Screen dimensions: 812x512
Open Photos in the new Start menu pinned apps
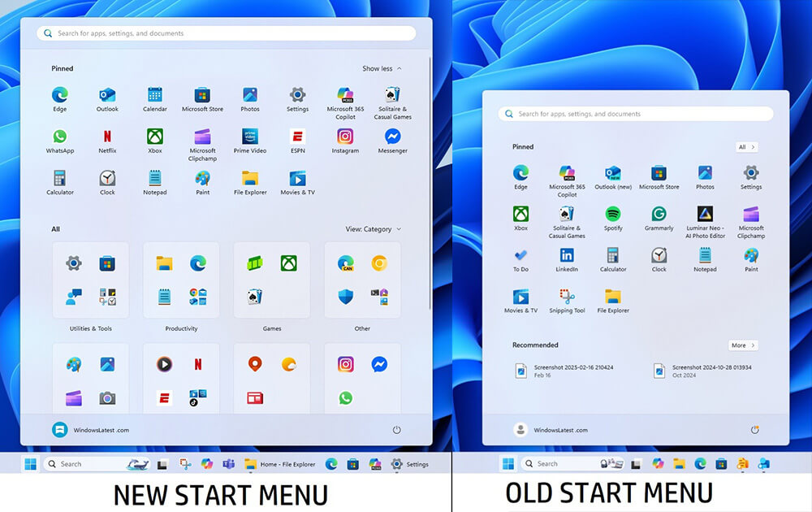click(250, 99)
